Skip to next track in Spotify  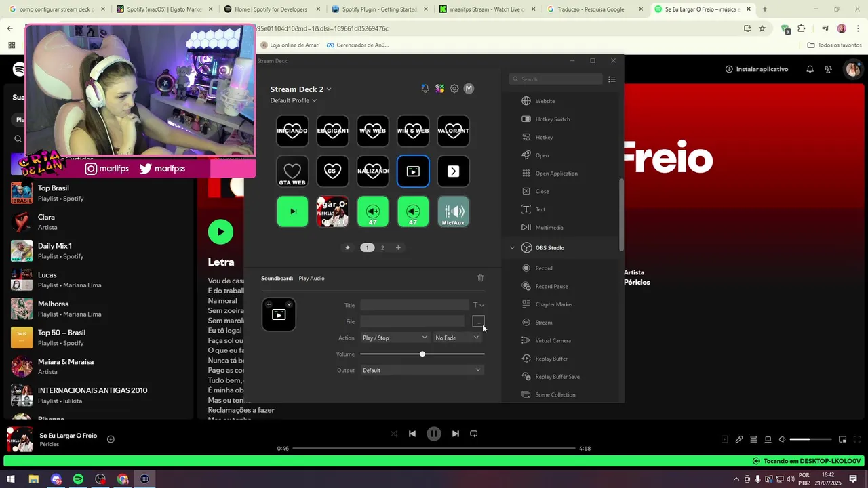pyautogui.click(x=456, y=434)
